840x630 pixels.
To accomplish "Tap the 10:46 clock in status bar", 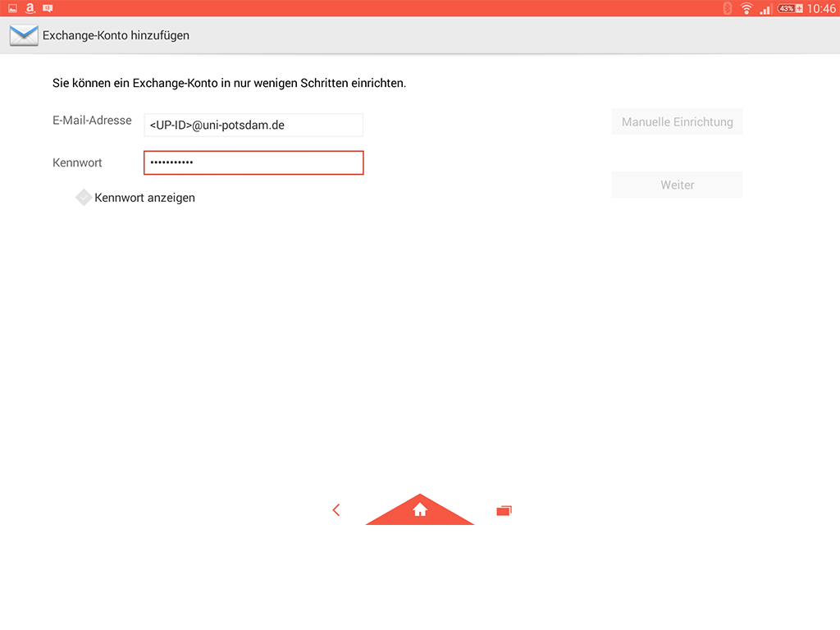I will (x=821, y=8).
